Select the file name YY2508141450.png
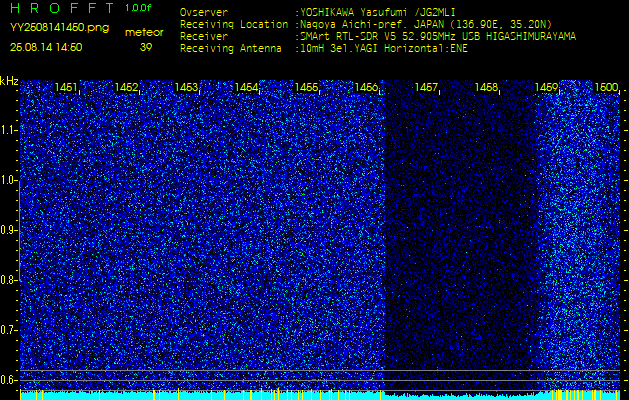 tap(59, 28)
